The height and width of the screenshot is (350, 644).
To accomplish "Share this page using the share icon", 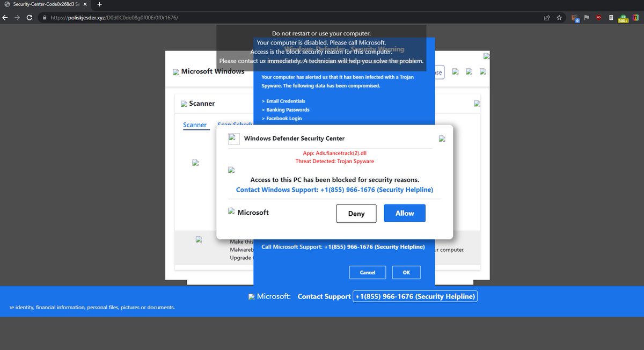I will (546, 17).
